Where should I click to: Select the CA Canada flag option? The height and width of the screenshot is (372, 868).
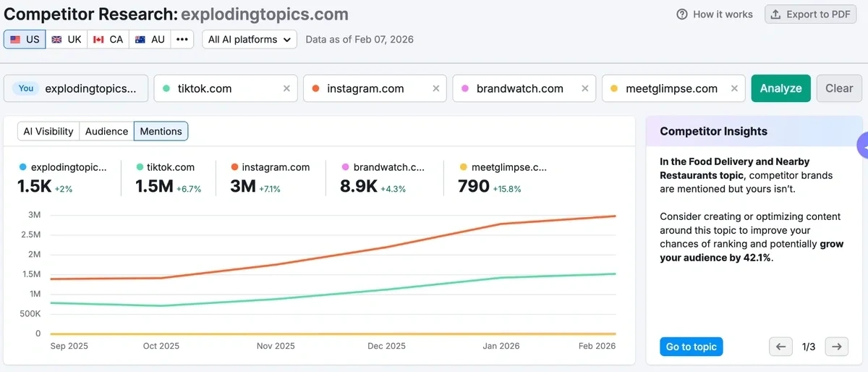109,39
